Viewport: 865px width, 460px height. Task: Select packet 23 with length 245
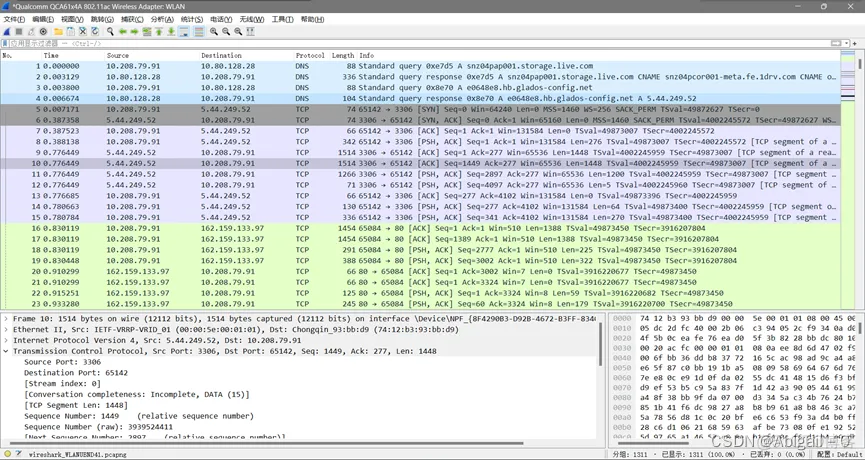(x=420, y=304)
